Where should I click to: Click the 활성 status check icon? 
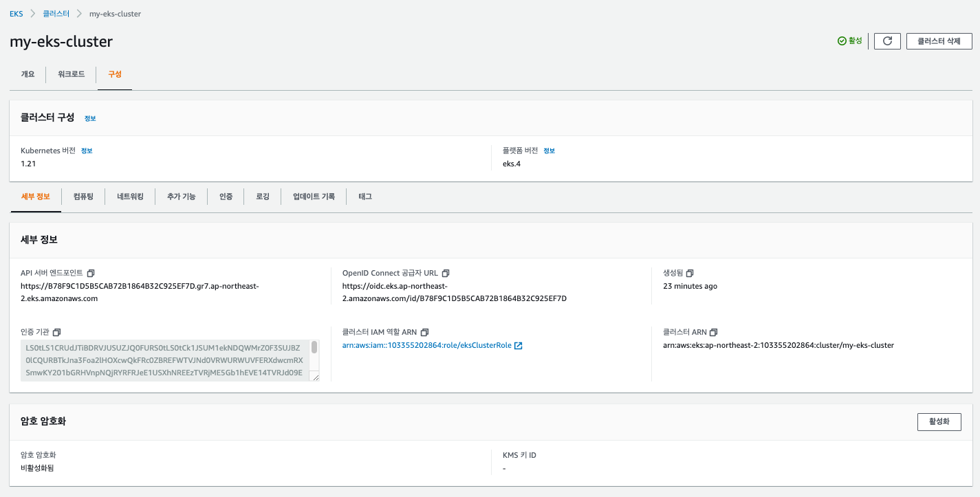(x=842, y=41)
